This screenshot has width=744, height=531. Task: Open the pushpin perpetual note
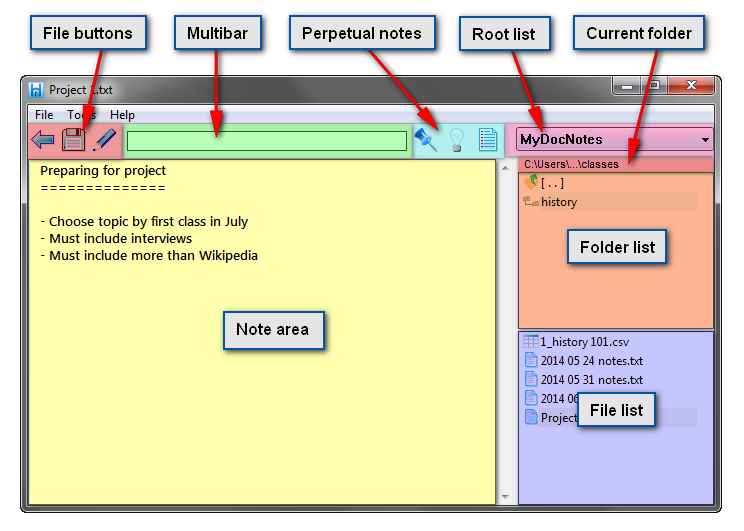(426, 140)
